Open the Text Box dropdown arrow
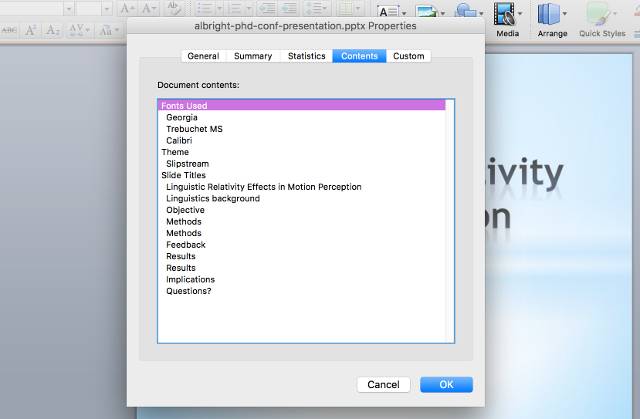Screen dimensions: 640x419 click(x=404, y=13)
